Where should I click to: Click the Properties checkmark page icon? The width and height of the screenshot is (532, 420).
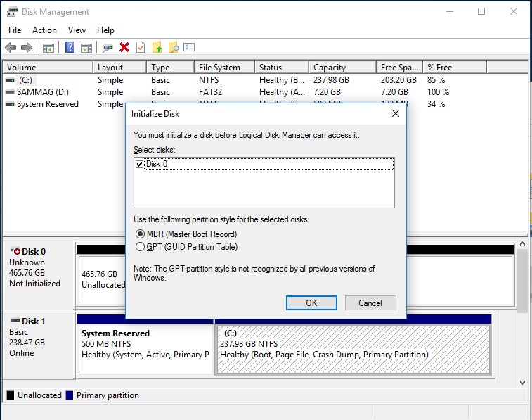pos(141,47)
